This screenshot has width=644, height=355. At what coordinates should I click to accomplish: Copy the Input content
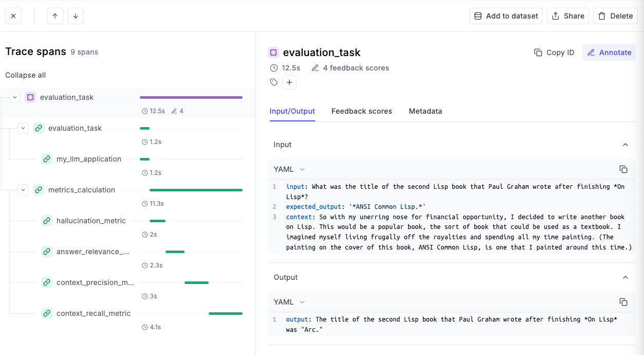[x=623, y=169]
